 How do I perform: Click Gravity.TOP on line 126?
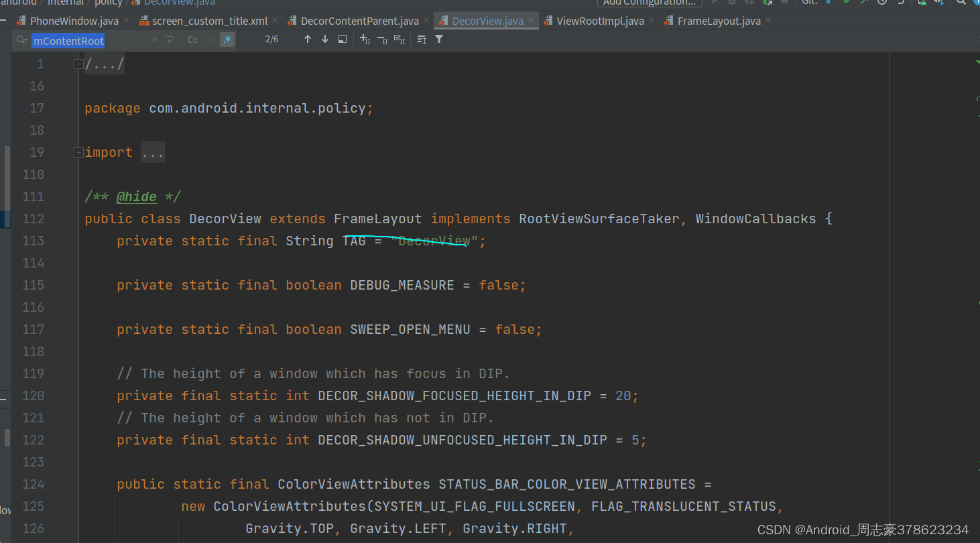coord(290,528)
